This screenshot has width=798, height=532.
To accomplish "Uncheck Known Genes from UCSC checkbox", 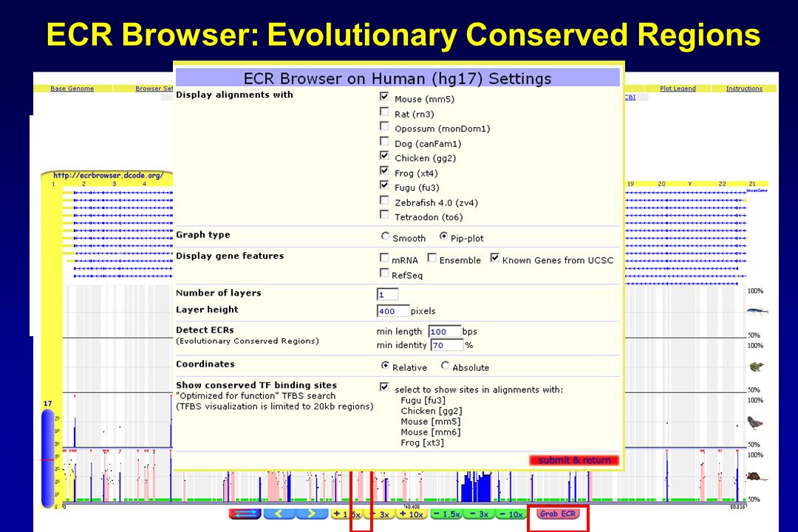I will (494, 258).
